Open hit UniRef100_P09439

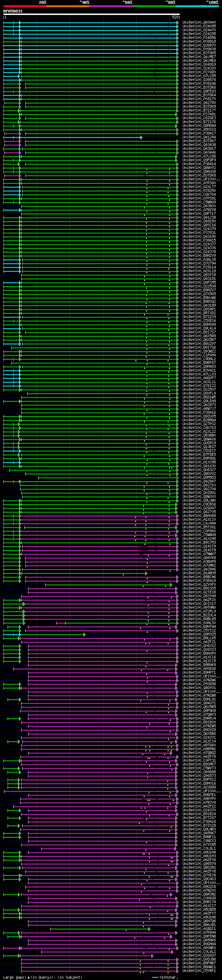click(199, 49)
